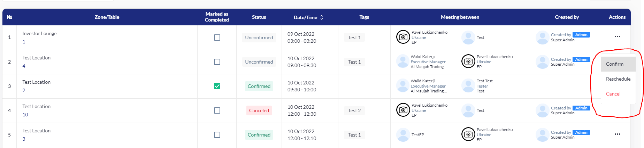
Task: Open actions menu for Investor Lounge row
Action: [617, 36]
